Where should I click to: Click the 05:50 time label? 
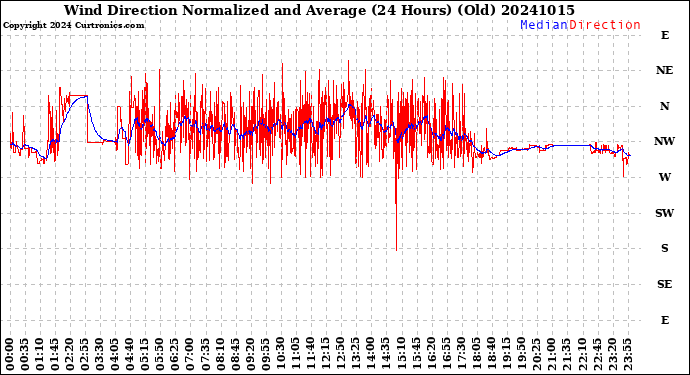[x=160, y=354]
